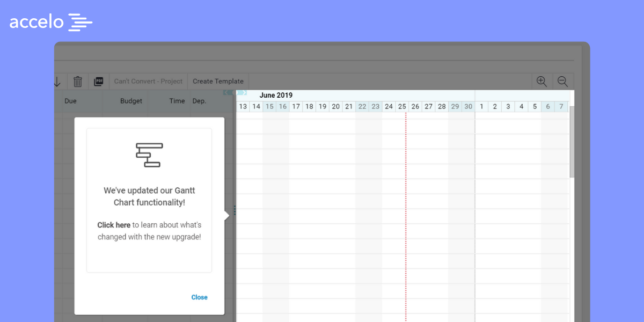Select day 13 in timeline header
Viewport: 644px width, 322px height.
click(243, 106)
